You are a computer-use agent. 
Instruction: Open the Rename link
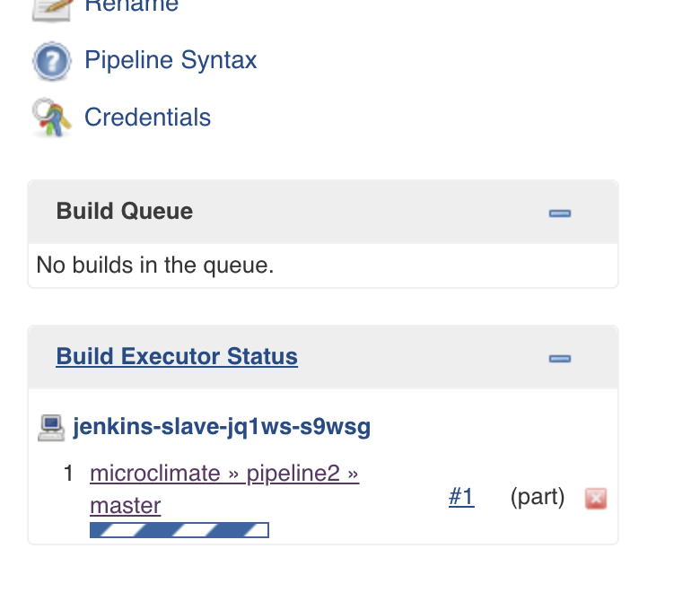click(131, 5)
